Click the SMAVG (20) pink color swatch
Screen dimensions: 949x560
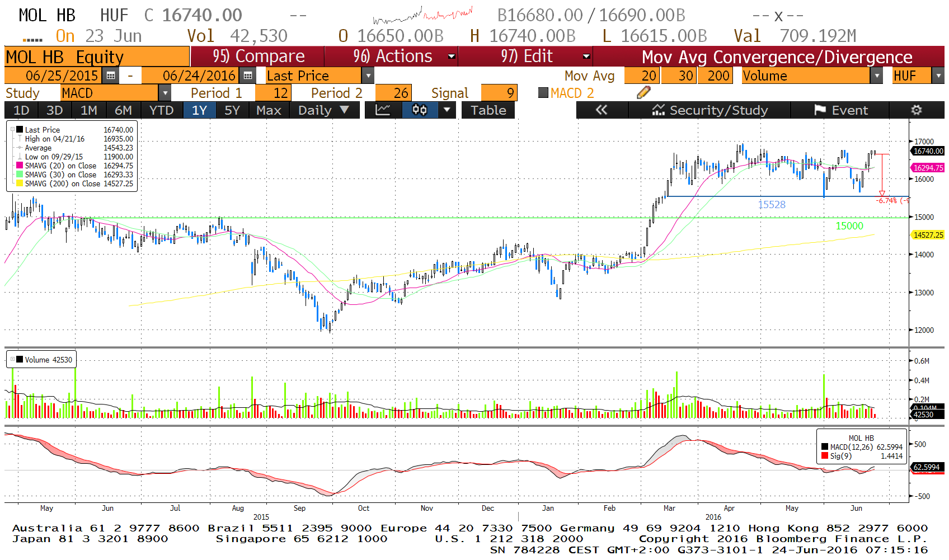[20, 166]
